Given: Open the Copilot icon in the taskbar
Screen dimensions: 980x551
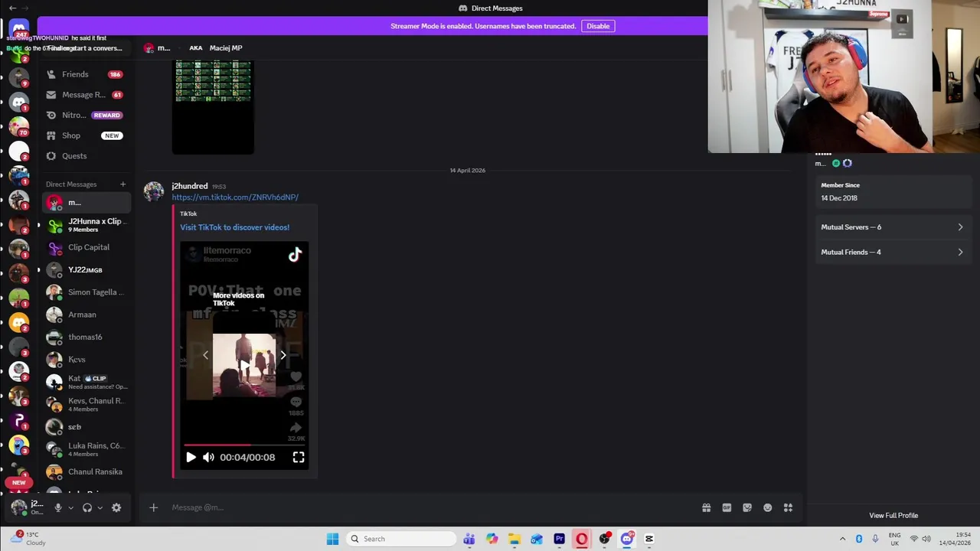Looking at the screenshot, I should (x=492, y=539).
